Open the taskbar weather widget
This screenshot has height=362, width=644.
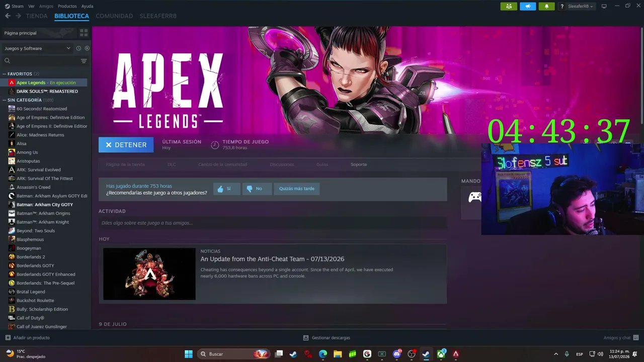tap(25, 354)
